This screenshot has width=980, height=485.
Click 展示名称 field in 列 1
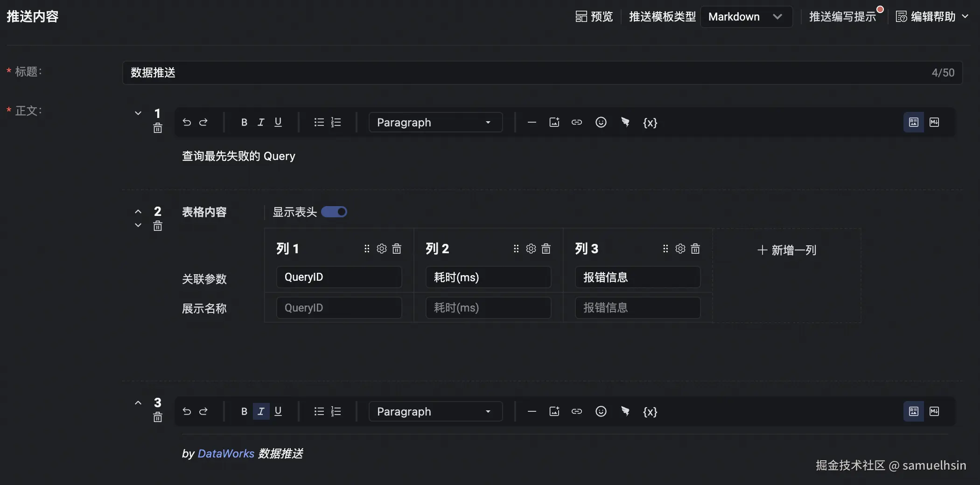339,308
